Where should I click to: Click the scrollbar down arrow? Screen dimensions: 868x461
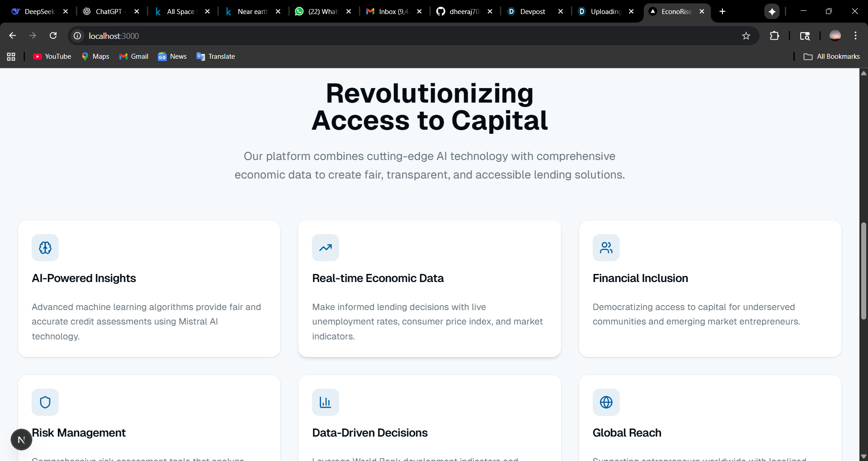863,456
